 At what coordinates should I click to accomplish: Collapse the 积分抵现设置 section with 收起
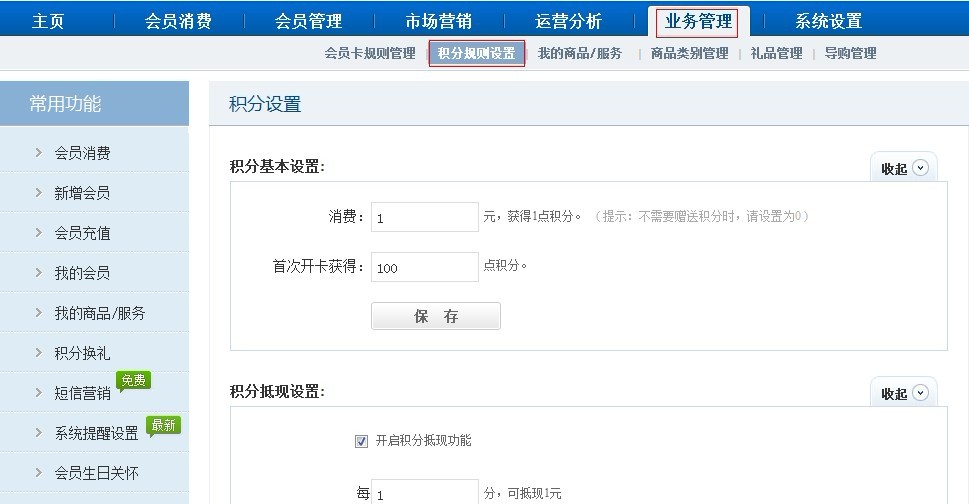pos(904,394)
